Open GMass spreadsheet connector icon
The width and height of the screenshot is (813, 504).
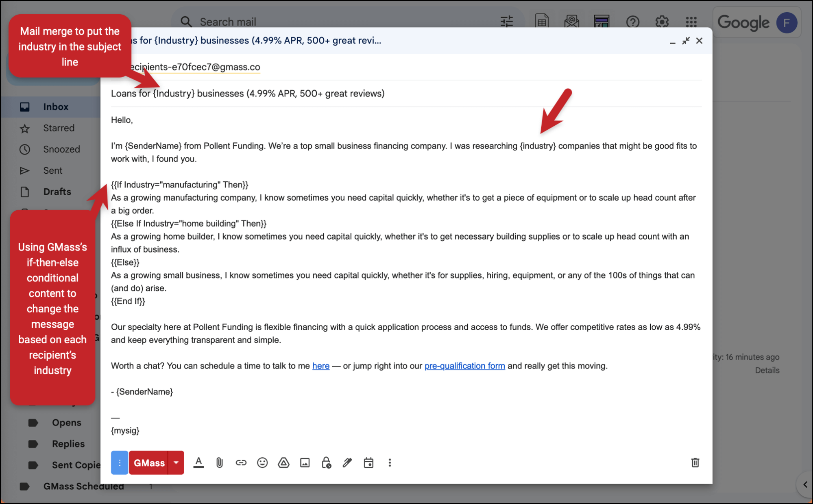click(542, 22)
